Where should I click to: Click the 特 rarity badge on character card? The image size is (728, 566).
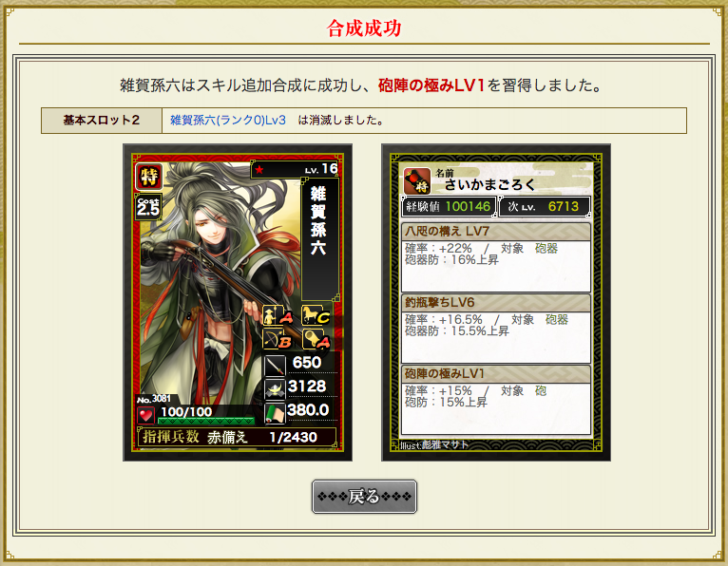pyautogui.click(x=148, y=177)
